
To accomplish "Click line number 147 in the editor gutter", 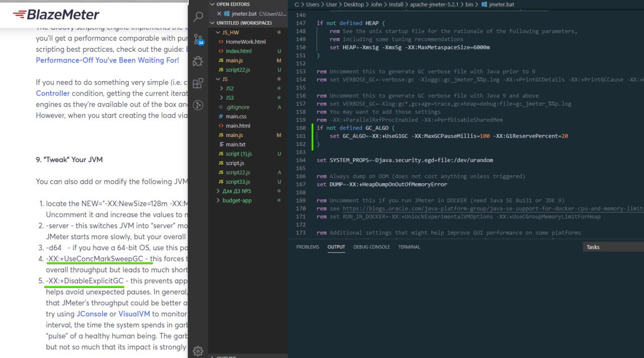I will coord(300,23).
